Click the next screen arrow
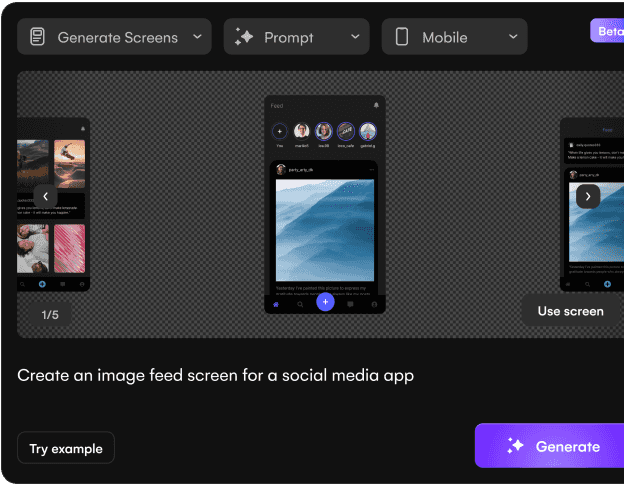The width and height of the screenshot is (624, 484). click(x=587, y=197)
